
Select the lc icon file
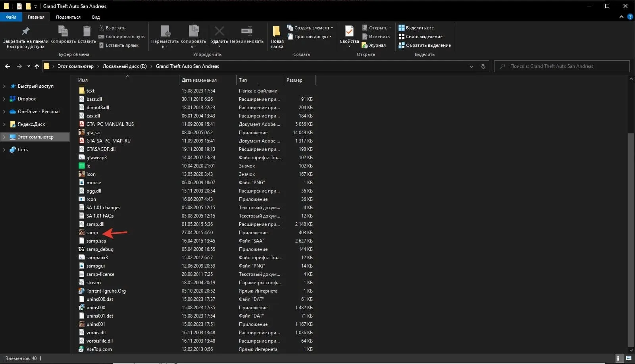tap(82, 166)
